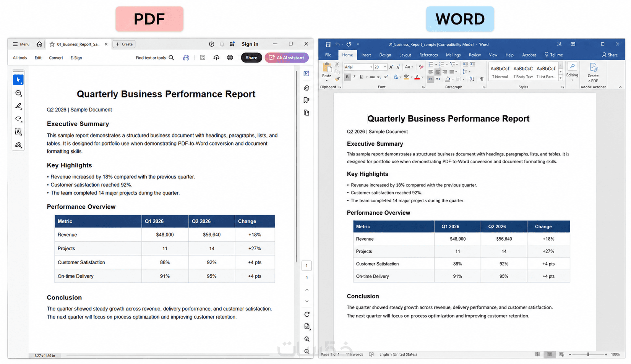Click the Cut scissors icon in Word
Image resolution: width=631 pixels, height=364 pixels.
coord(337,65)
